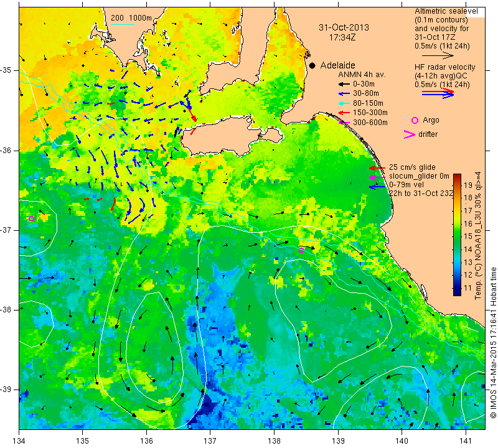Click the red '25 cm/s glide' arrow
The height and width of the screenshot is (448, 498).
[x=377, y=168]
